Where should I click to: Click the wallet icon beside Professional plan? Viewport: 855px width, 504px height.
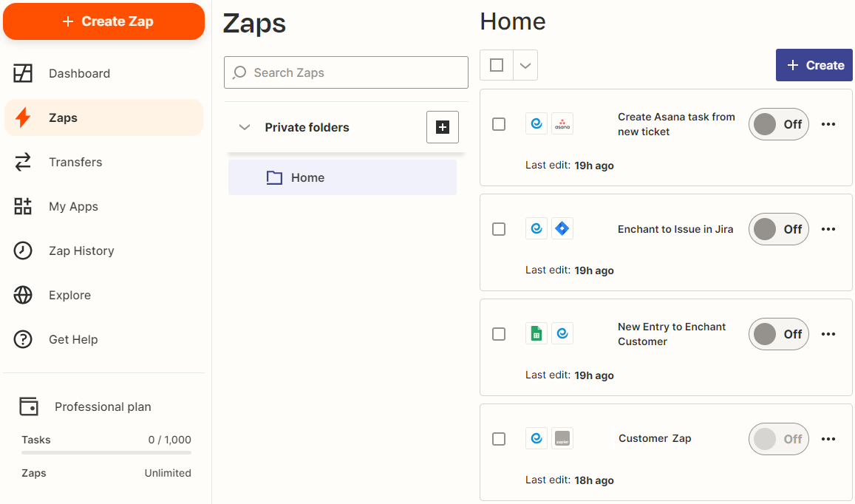pos(29,406)
